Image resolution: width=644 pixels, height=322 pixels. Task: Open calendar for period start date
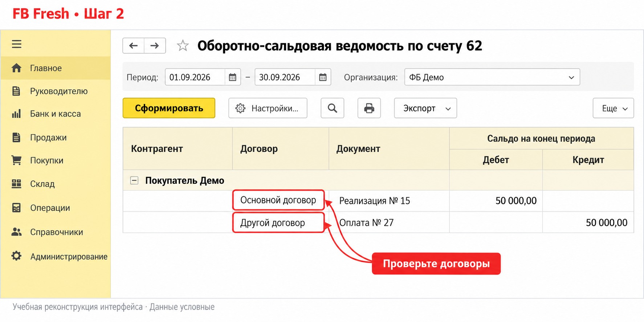[x=233, y=77]
